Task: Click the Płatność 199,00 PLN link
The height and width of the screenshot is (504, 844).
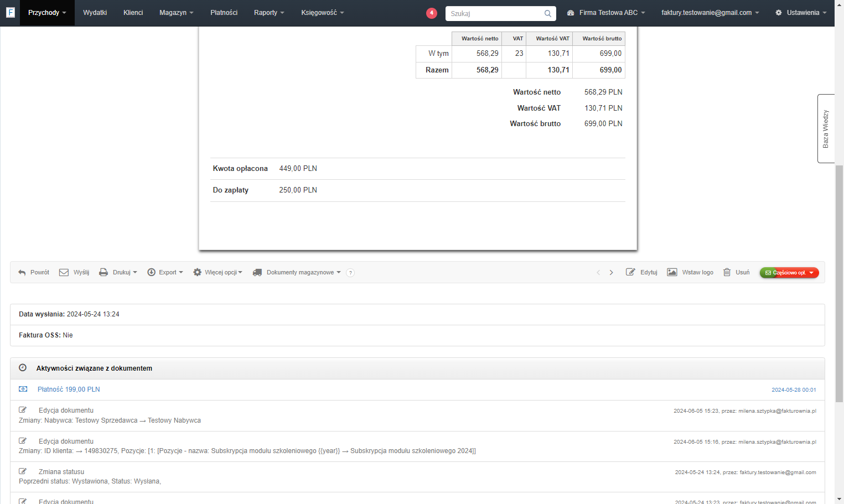Action: click(69, 389)
